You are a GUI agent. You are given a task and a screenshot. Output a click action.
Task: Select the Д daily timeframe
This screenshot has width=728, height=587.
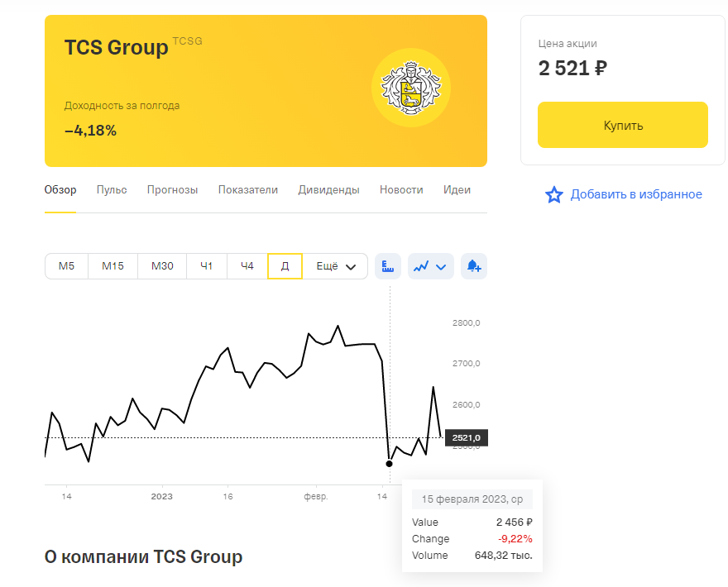tap(285, 266)
